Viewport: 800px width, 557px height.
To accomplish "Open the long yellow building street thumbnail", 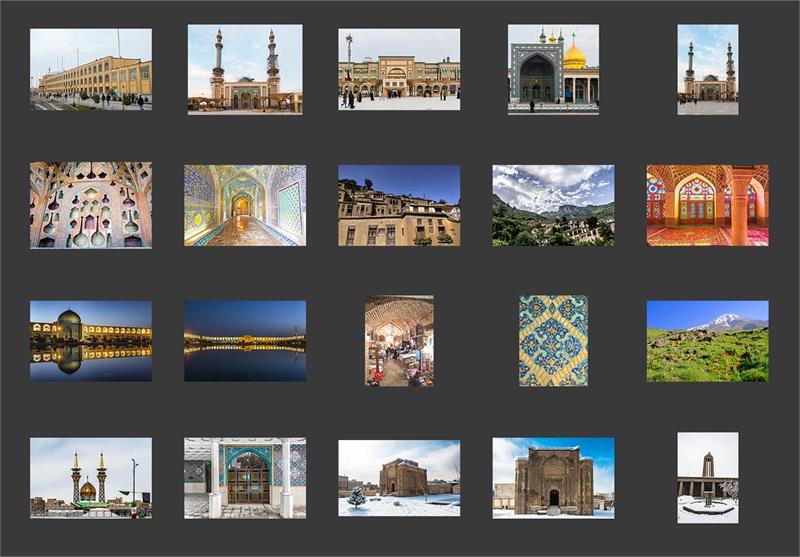I will pos(91,69).
